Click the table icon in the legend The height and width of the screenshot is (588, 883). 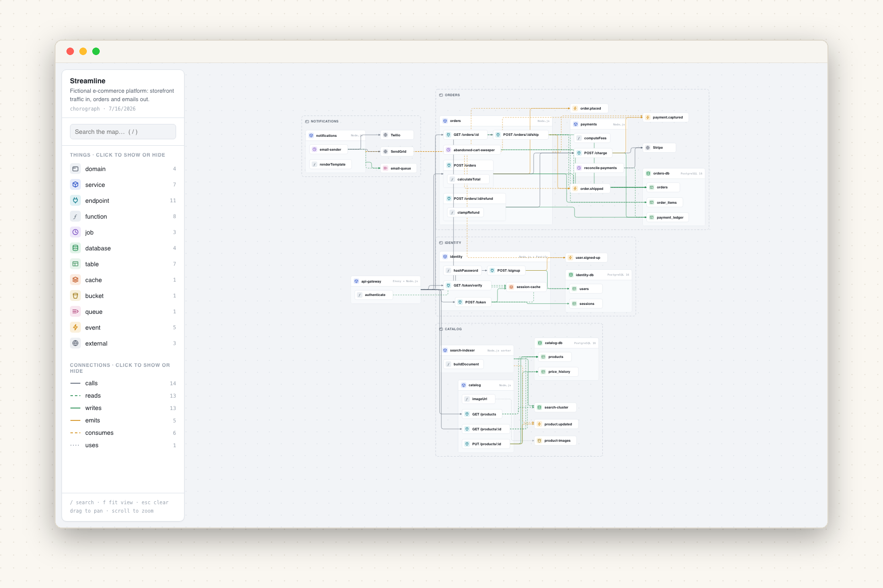tap(75, 264)
